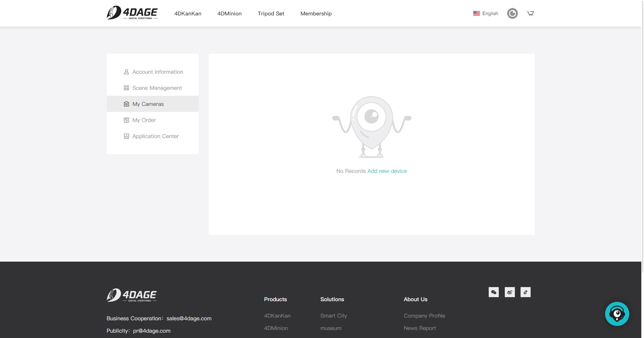The height and width of the screenshot is (338, 644).
Task: Open the 4DKanKan menu item
Action: click(x=188, y=14)
